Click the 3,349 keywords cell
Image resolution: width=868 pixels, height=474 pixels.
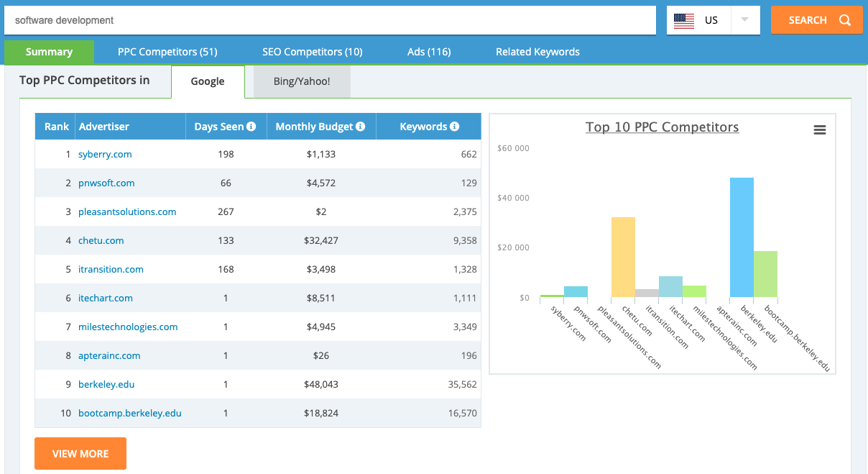click(464, 327)
